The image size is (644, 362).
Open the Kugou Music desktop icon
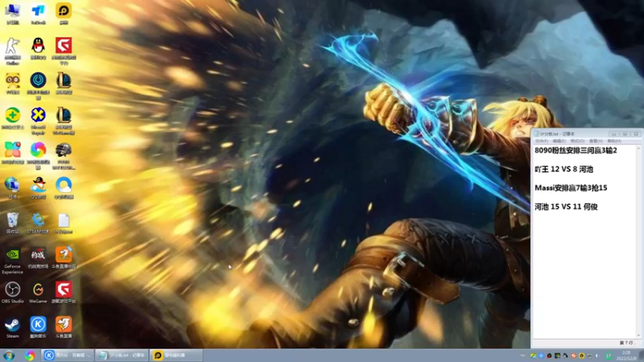point(38,327)
